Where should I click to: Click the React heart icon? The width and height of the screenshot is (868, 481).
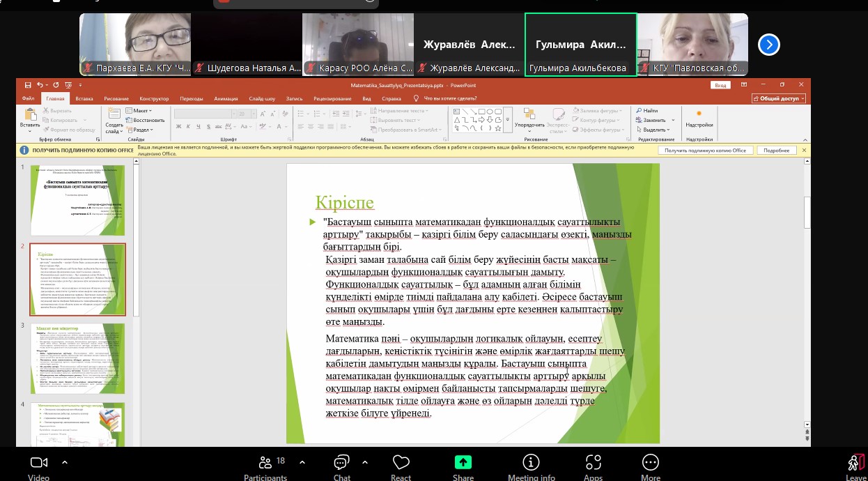tap(401, 463)
